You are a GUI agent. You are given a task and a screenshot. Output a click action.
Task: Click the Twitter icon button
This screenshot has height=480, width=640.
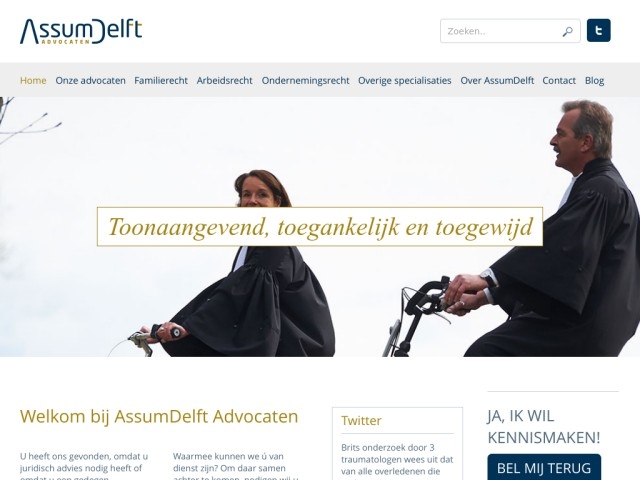click(x=598, y=31)
